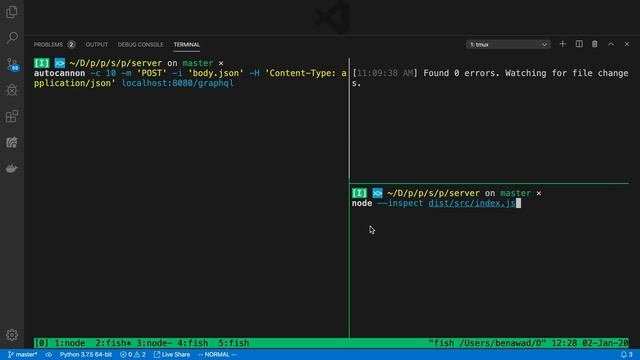
Task: Switch to the Problems tab
Action: [48, 44]
